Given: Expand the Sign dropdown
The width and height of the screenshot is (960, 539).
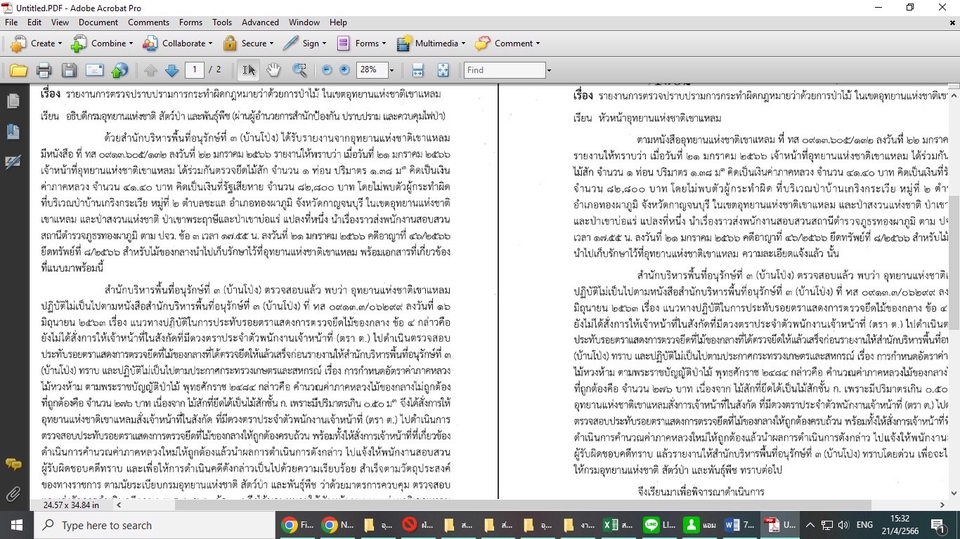Looking at the screenshot, I should pos(324,43).
